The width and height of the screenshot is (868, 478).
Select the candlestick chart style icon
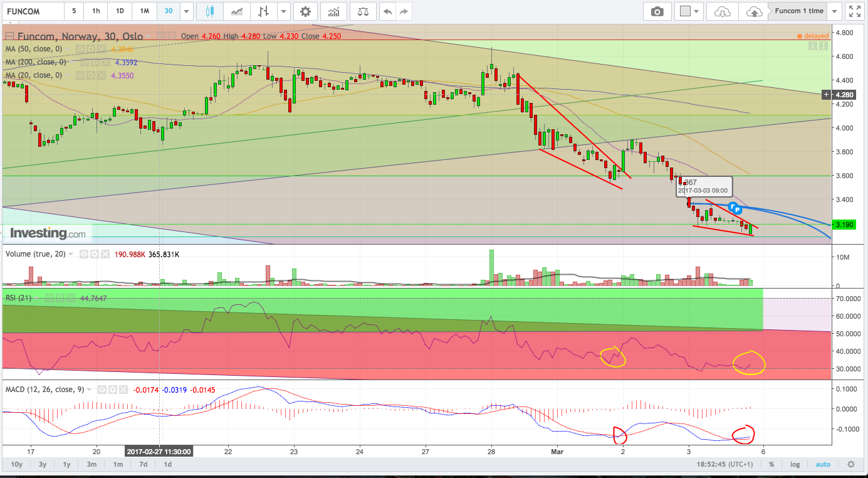click(x=209, y=11)
